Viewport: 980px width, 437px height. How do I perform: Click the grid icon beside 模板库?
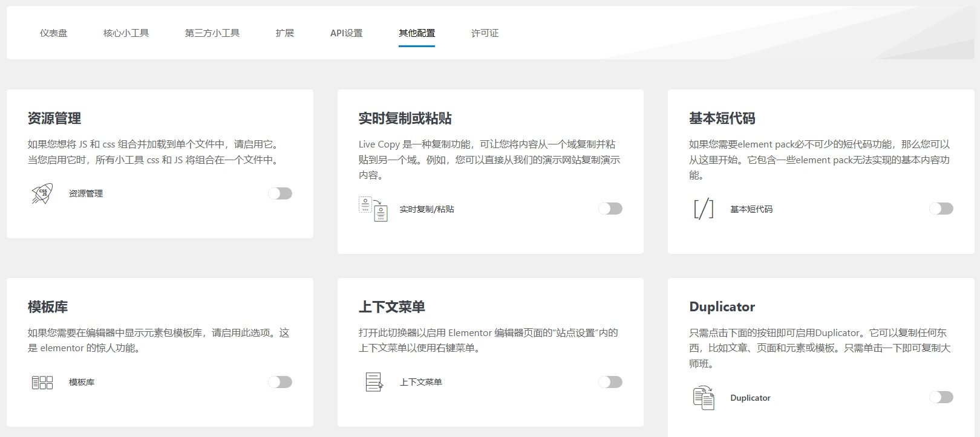[x=42, y=382]
